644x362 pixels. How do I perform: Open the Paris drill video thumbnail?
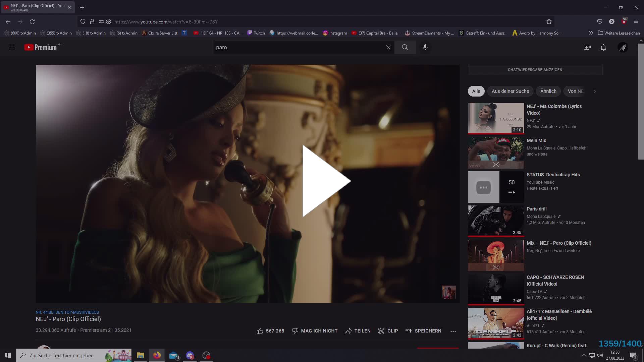495,221
